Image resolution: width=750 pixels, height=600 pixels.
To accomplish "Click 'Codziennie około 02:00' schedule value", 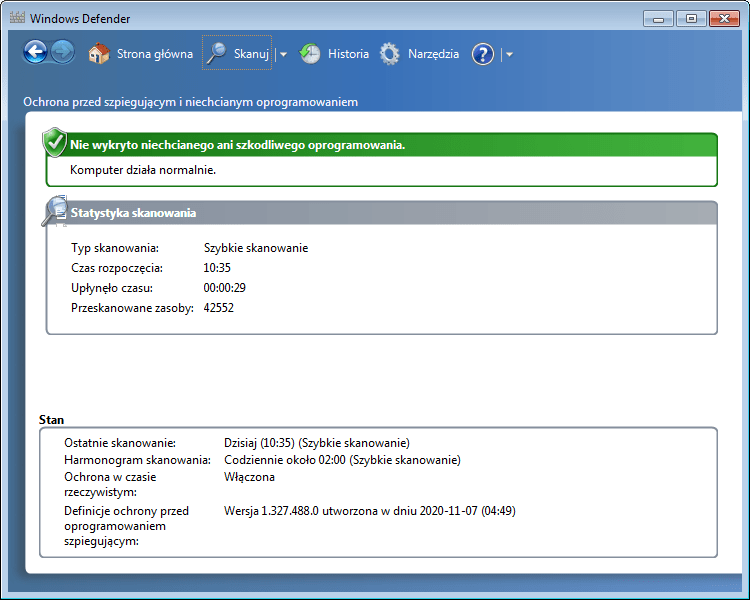I will pos(342,460).
